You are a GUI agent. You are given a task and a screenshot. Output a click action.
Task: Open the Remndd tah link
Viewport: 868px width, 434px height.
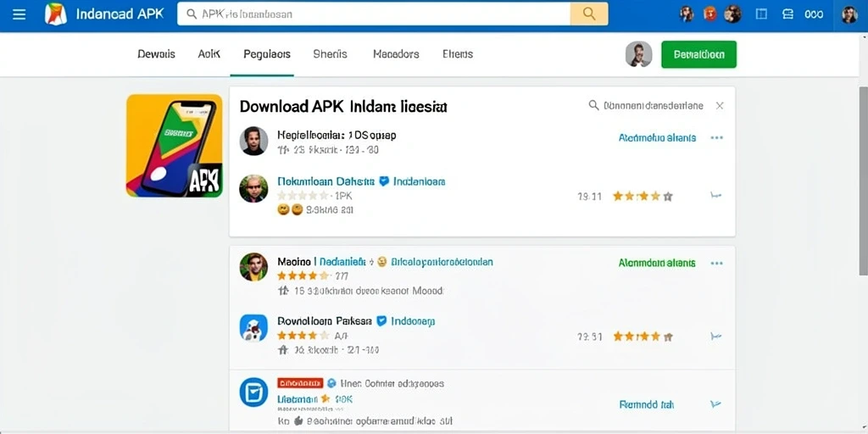point(646,404)
